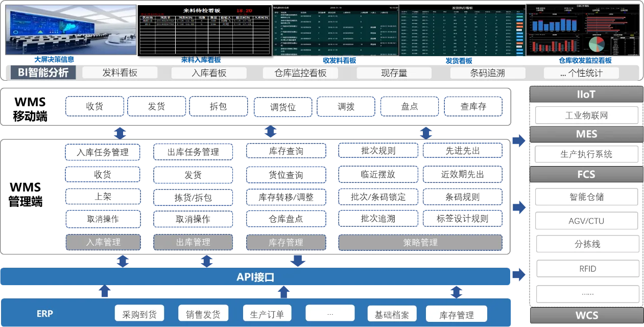Select the 上架 box
644x327 pixels.
pos(103,197)
